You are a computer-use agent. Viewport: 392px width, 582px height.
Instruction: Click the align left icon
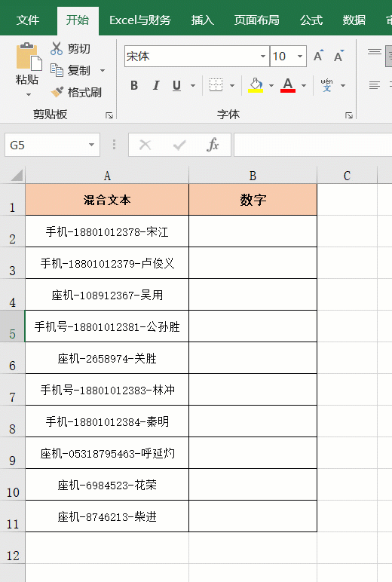(375, 85)
